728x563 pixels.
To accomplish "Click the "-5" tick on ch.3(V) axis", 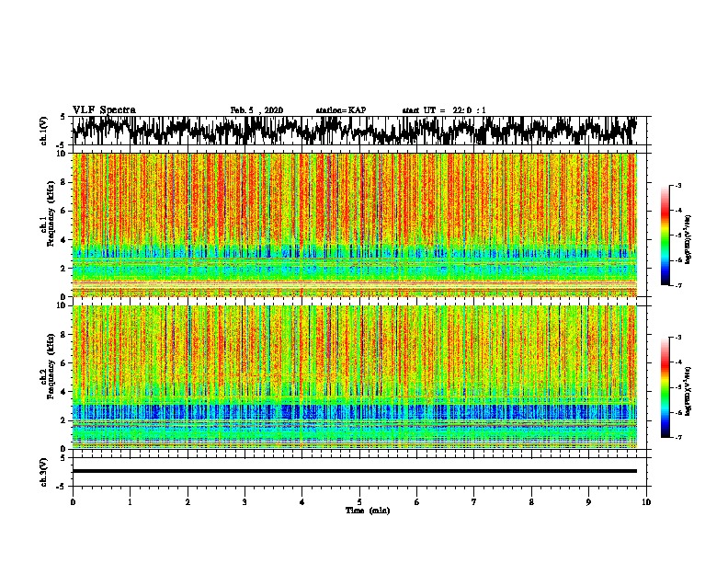I will 62,487.
